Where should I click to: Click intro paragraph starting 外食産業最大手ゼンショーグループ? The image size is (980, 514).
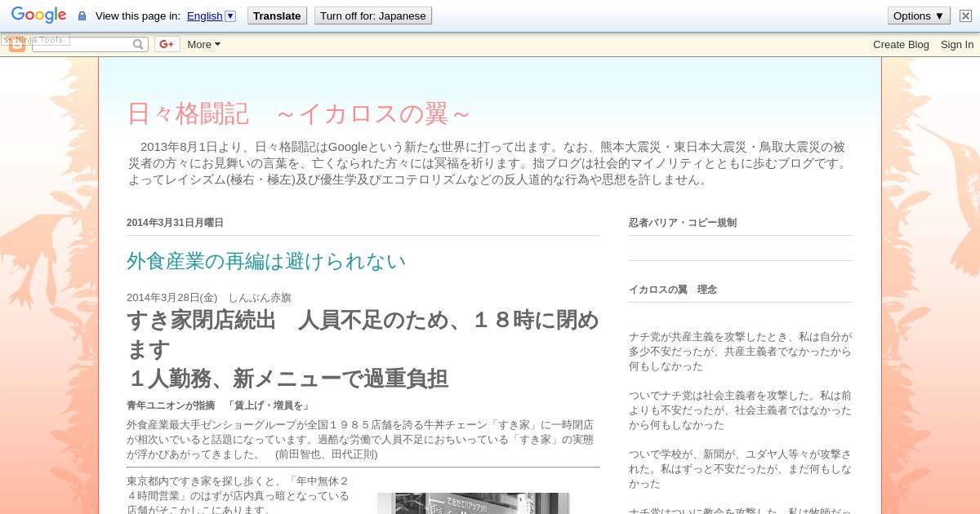362,440
